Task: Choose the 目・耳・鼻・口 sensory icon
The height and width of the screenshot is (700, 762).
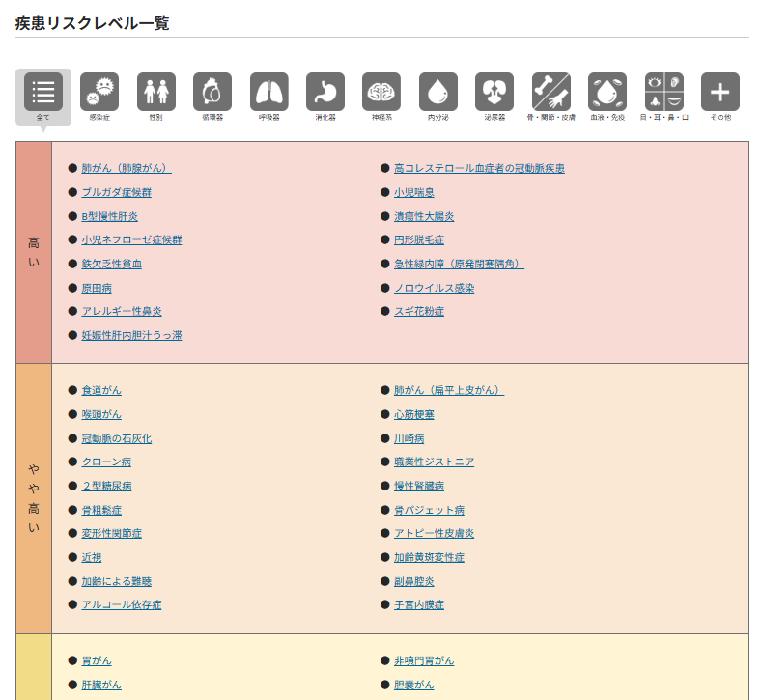Action: click(x=663, y=92)
